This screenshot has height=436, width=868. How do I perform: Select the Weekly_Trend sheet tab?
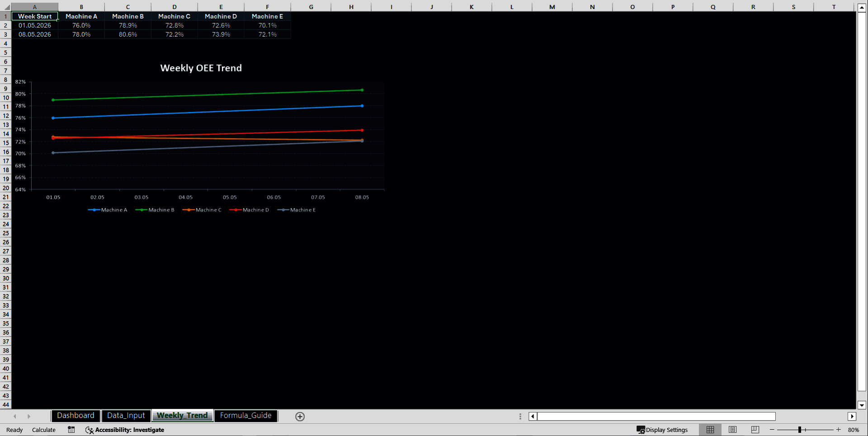[182, 416]
